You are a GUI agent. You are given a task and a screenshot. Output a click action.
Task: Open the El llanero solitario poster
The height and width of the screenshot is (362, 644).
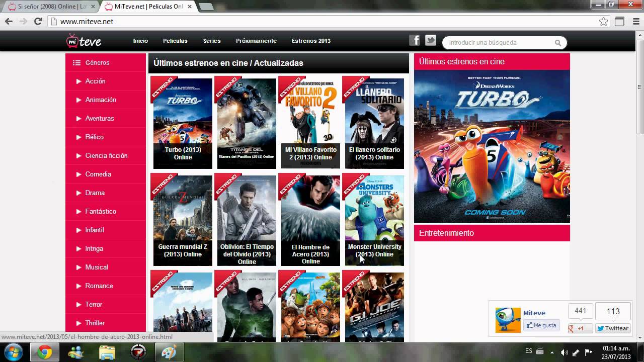click(x=374, y=123)
